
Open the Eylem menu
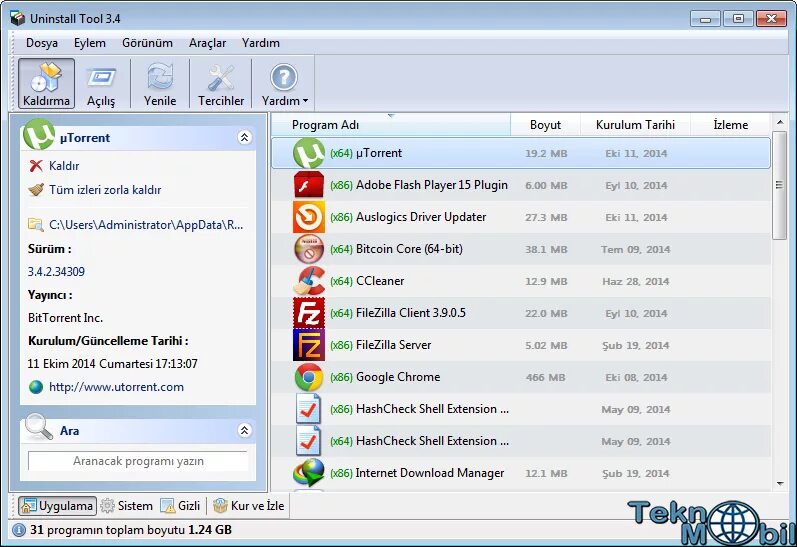click(x=90, y=43)
